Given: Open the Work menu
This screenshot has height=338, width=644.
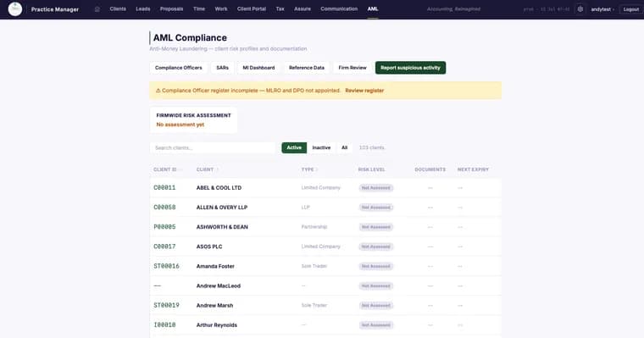Looking at the screenshot, I should point(221,9).
